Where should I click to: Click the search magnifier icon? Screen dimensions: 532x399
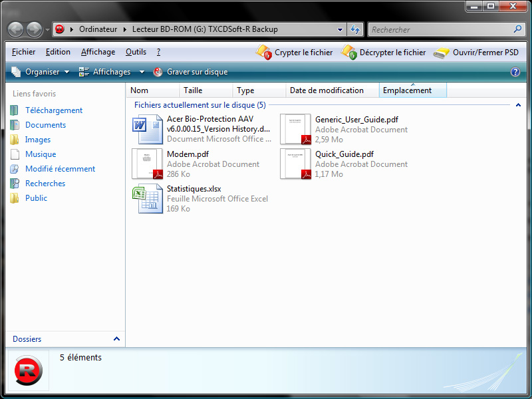(x=517, y=29)
